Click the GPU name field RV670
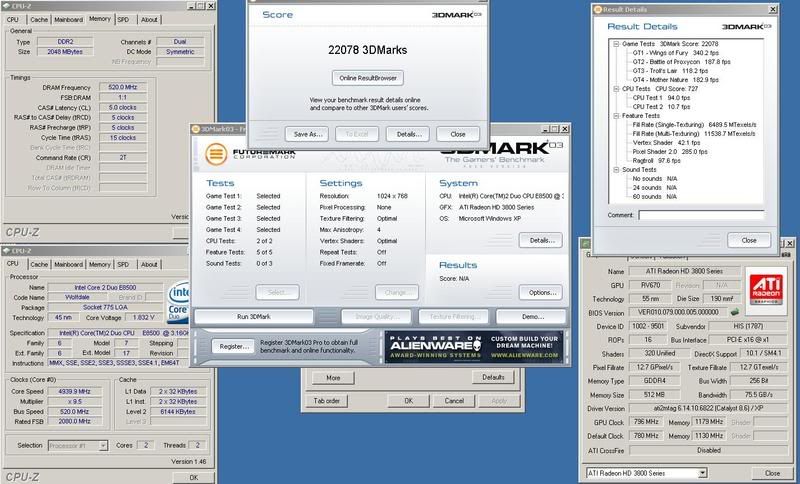 [648, 285]
